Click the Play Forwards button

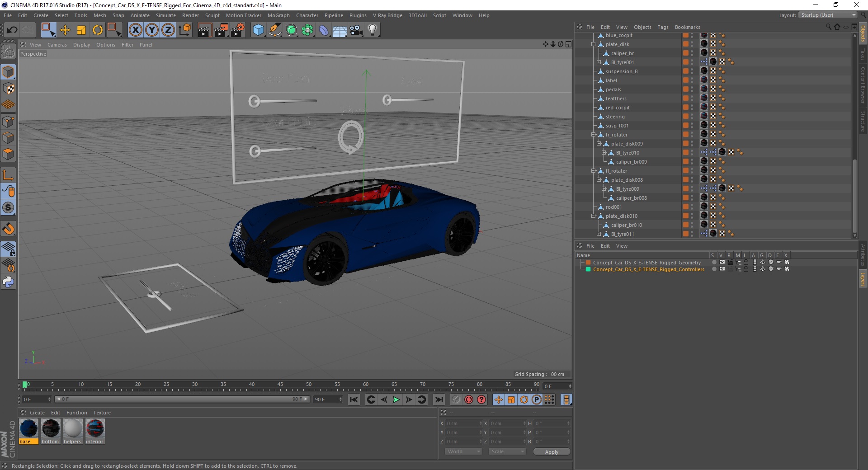pyautogui.click(x=396, y=399)
